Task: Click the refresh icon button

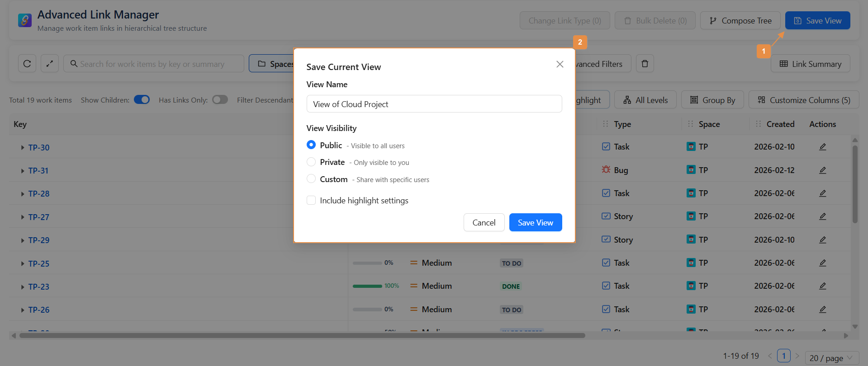Action: (x=27, y=64)
